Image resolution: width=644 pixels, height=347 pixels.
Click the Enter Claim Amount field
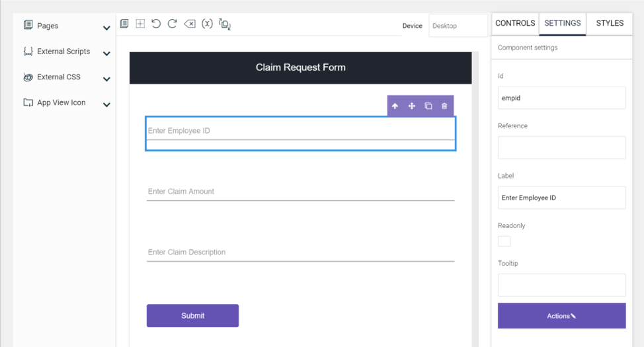pos(300,192)
